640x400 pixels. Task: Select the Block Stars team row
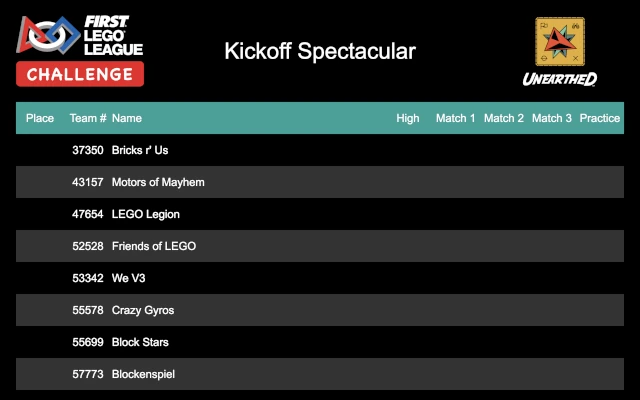coord(320,342)
